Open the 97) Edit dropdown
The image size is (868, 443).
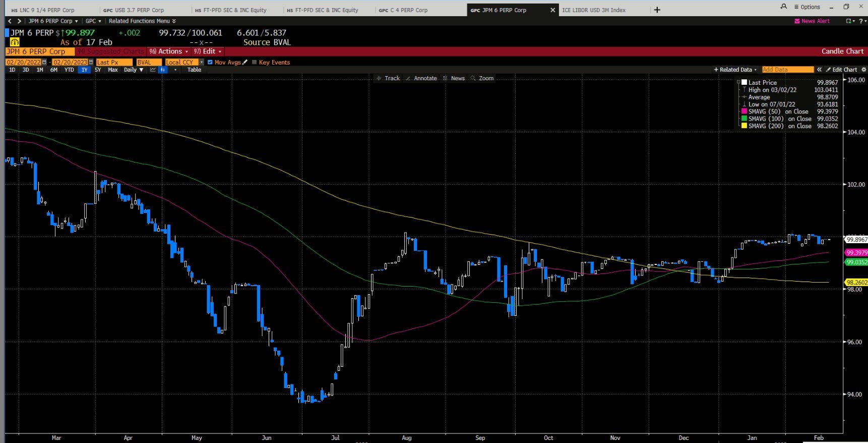pos(207,51)
